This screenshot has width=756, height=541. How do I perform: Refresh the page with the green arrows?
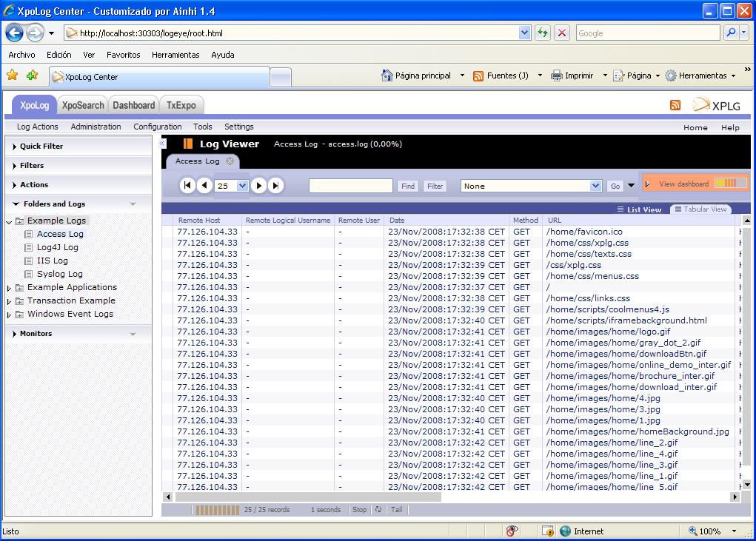point(543,33)
